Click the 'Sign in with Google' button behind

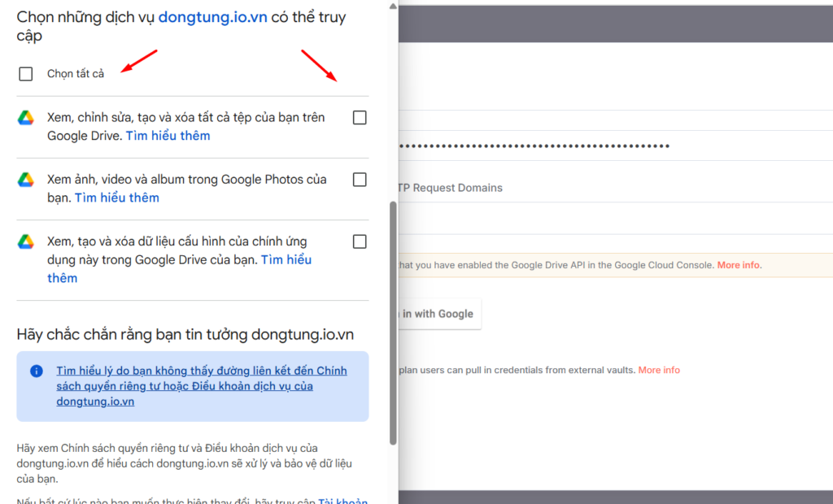tap(440, 314)
